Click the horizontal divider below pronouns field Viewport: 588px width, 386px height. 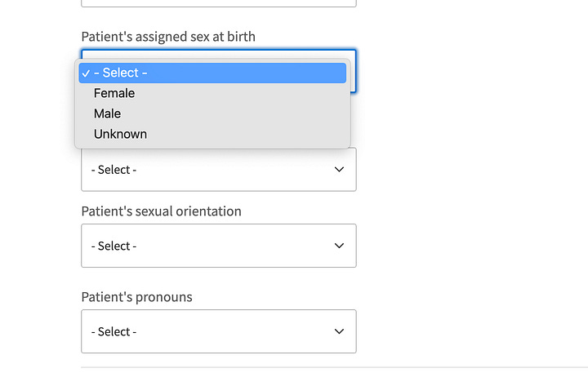pyautogui.click(x=327, y=368)
